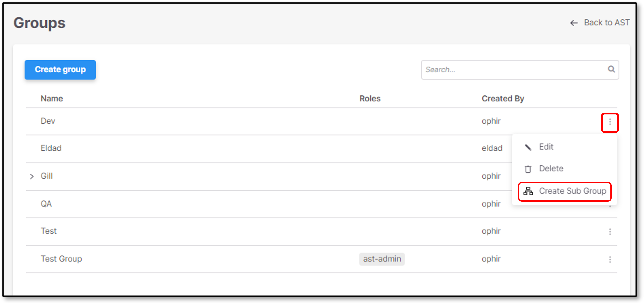The width and height of the screenshot is (644, 304).
Task: Select the QA group name
Action: [x=46, y=204]
